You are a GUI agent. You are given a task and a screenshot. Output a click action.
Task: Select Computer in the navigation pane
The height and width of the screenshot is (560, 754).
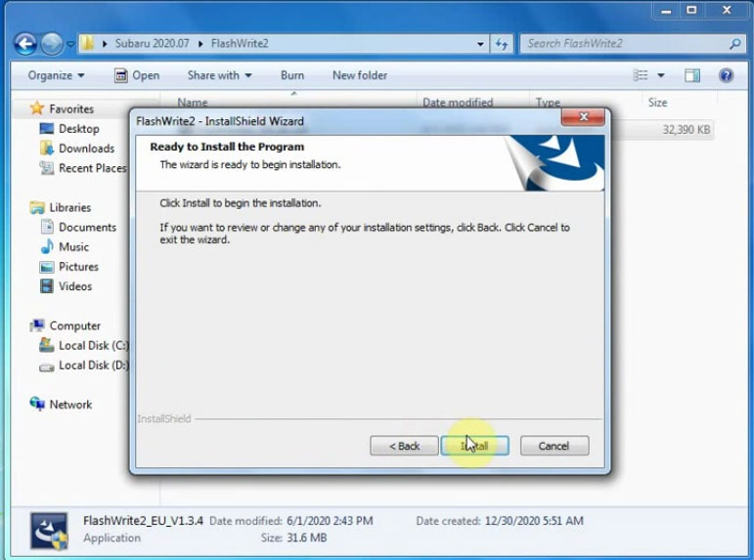[x=75, y=325]
